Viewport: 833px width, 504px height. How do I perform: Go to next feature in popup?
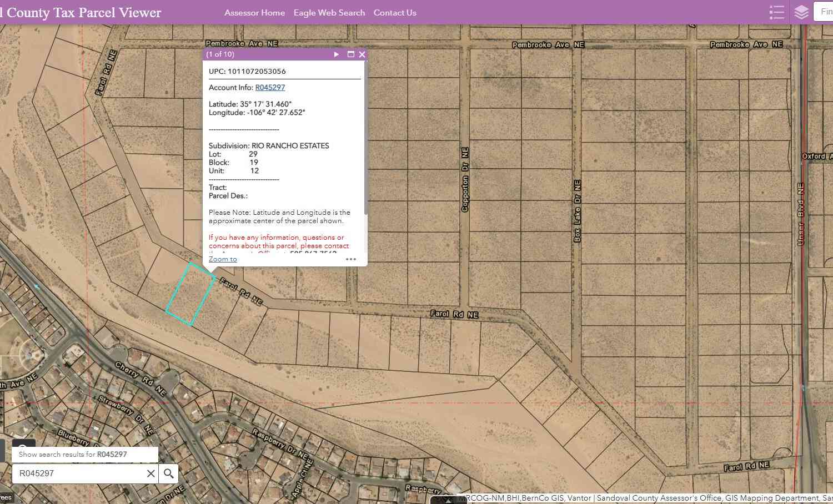coord(336,54)
